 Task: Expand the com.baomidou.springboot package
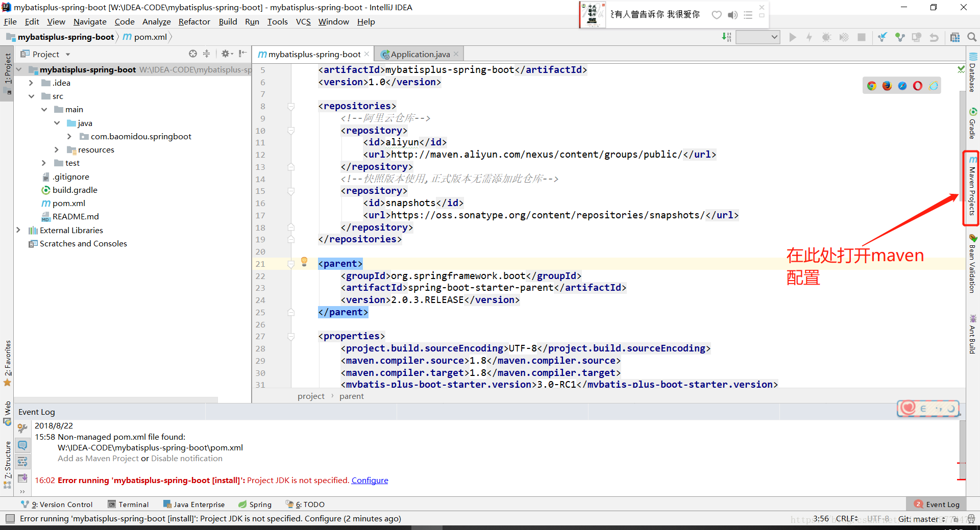point(69,136)
